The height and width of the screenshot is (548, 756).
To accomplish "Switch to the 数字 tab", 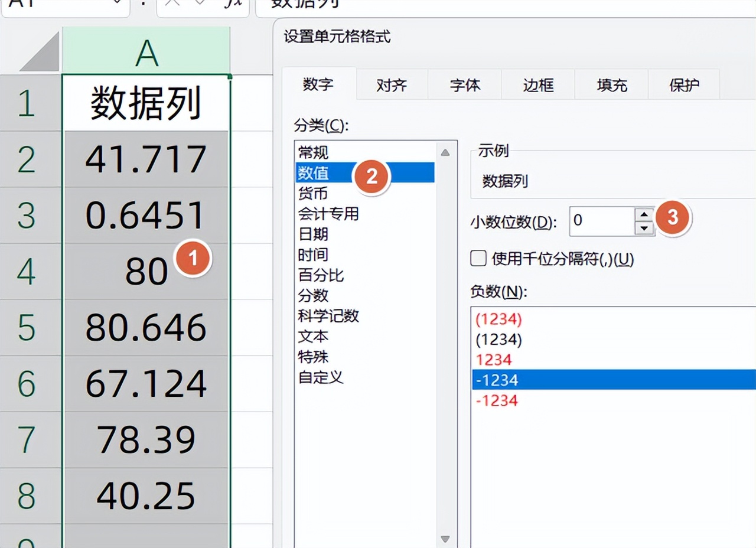I will click(x=319, y=84).
